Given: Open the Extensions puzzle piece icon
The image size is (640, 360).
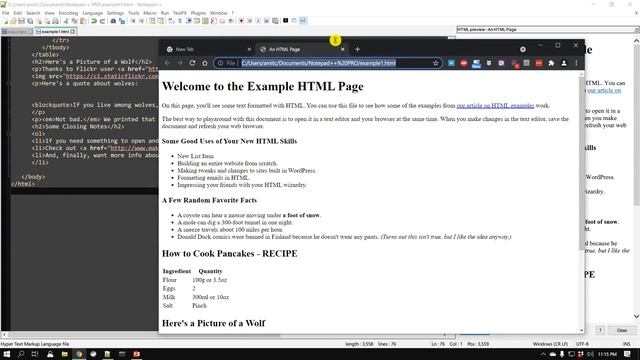Looking at the screenshot, I should click(x=551, y=63).
